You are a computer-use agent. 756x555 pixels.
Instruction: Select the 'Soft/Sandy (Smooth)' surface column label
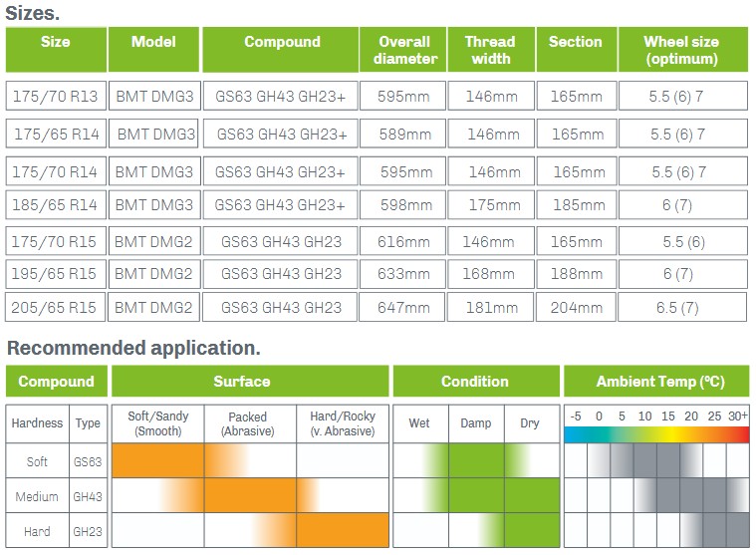(x=158, y=423)
